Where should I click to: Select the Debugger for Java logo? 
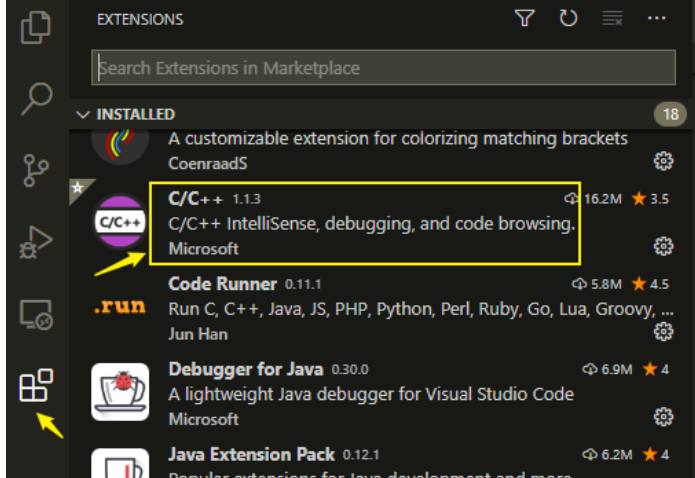pos(120,392)
